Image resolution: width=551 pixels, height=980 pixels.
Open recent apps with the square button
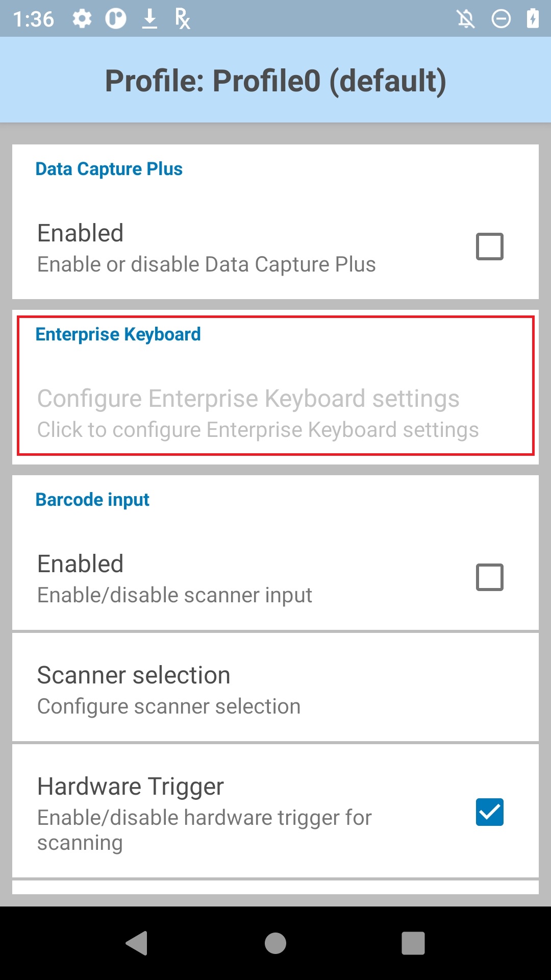click(x=413, y=943)
